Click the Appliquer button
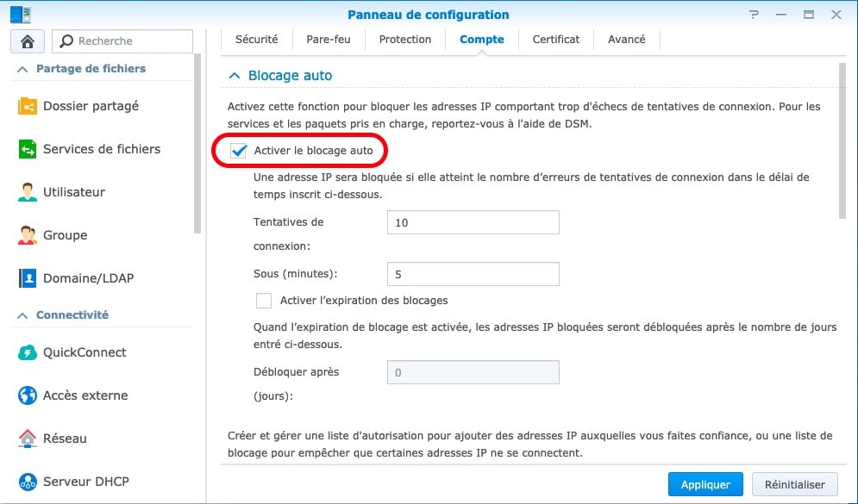This screenshot has height=504, width=858. click(x=705, y=484)
